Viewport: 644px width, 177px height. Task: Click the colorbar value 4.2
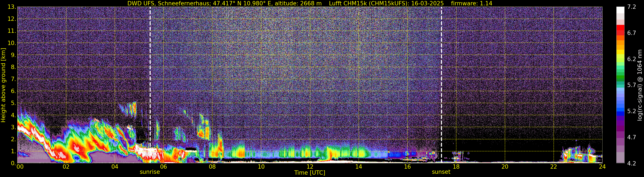[632, 163]
